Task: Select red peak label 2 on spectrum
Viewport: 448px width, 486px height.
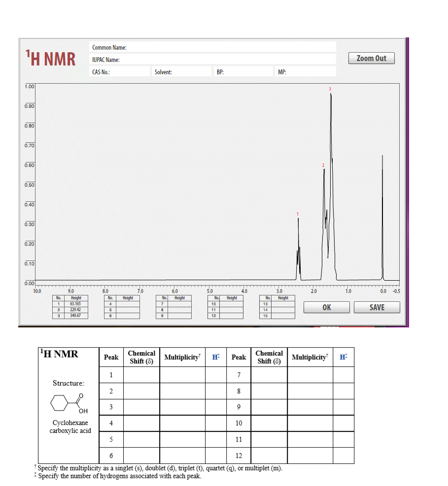Action: point(323,165)
